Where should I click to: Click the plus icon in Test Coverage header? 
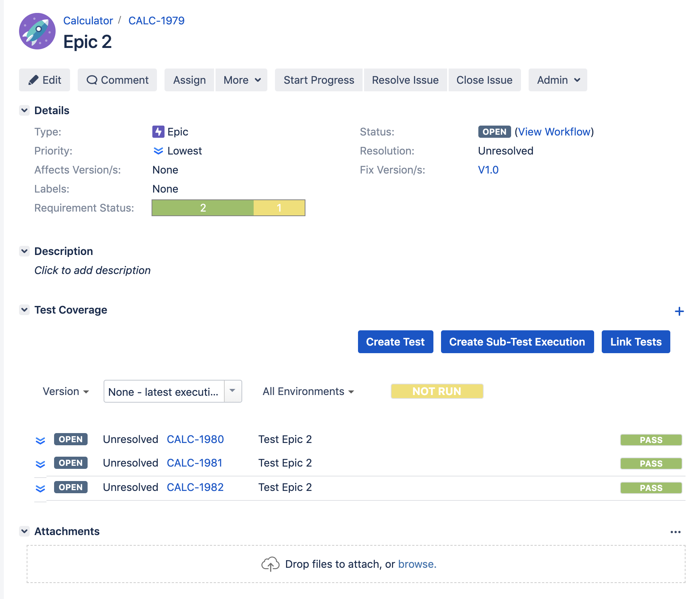[679, 311]
